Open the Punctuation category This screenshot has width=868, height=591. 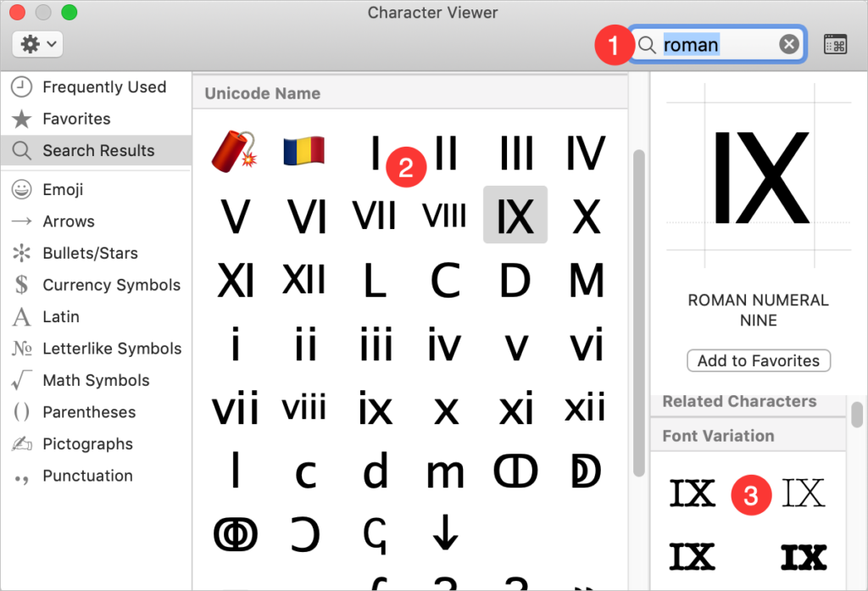(x=97, y=476)
